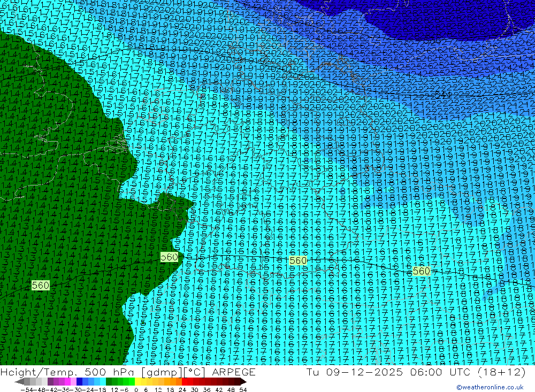The height and width of the screenshot is (392, 535).
Task: Click the Height/Temp. 500 hPa title
Action: coord(64,372)
